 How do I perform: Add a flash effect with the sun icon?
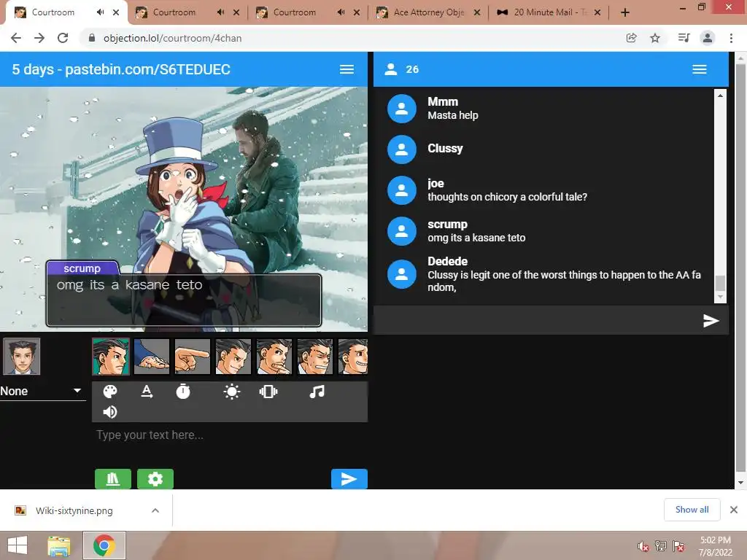coord(231,392)
